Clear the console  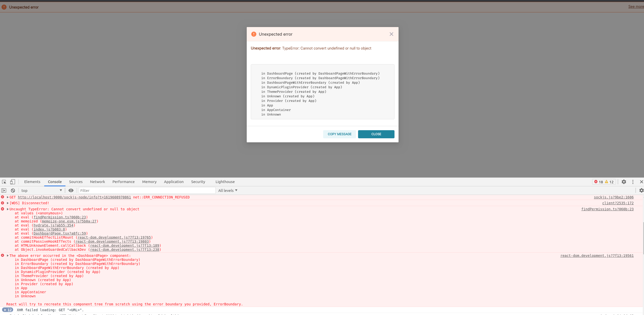click(x=13, y=190)
